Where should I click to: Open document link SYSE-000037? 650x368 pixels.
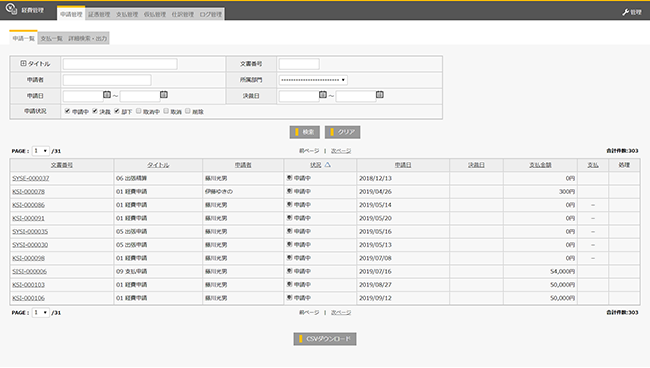[x=31, y=178]
